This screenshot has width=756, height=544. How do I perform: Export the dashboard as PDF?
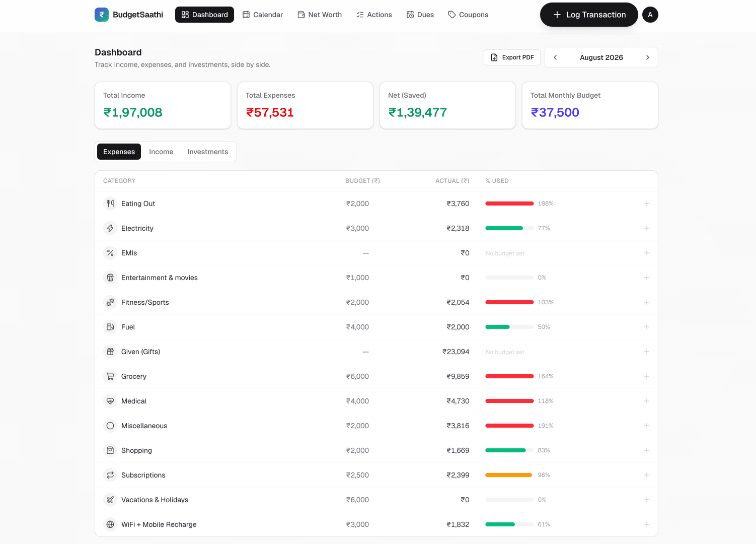pos(512,57)
